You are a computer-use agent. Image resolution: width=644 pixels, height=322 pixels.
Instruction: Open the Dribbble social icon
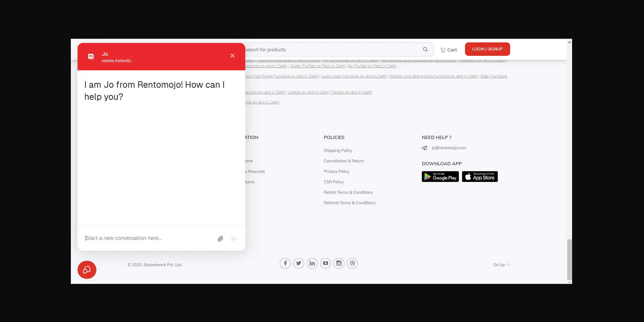click(352, 263)
